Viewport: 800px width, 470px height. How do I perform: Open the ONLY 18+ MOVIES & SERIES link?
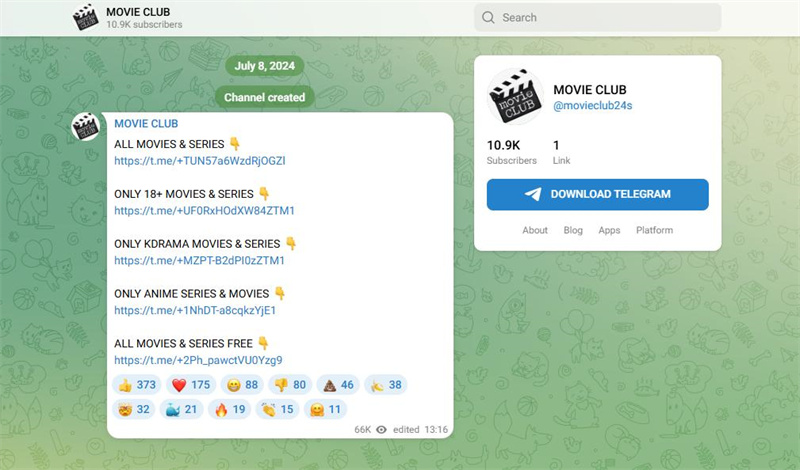(x=204, y=210)
